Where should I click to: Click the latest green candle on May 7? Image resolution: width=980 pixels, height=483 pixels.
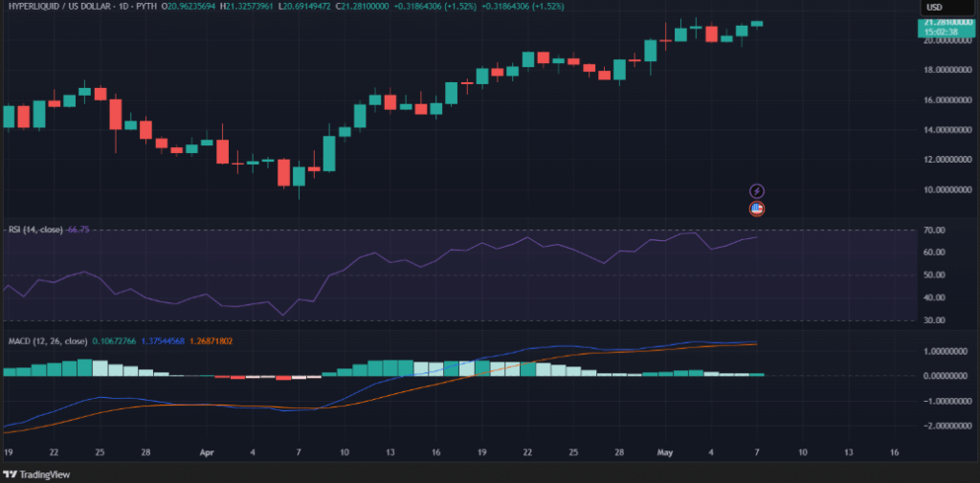[757, 24]
